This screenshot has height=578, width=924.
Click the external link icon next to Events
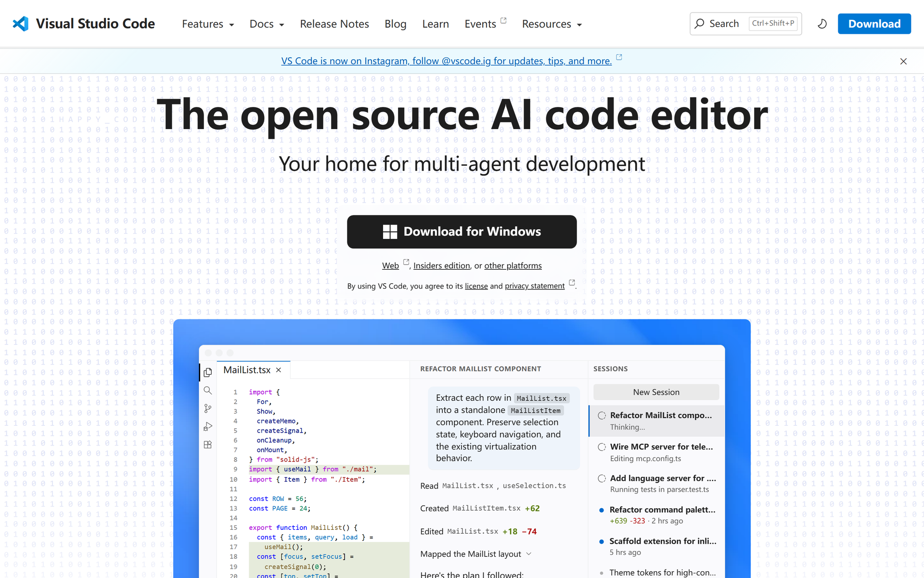[503, 20]
